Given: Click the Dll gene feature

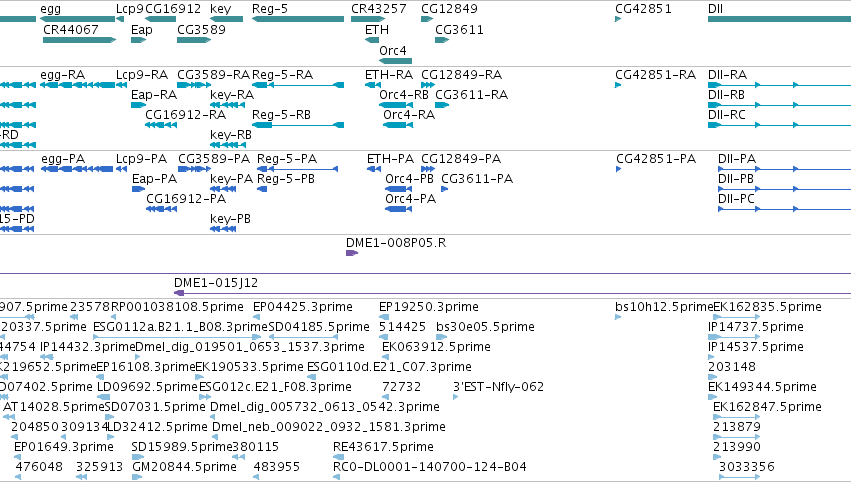Looking at the screenshot, I should click(x=779, y=19).
